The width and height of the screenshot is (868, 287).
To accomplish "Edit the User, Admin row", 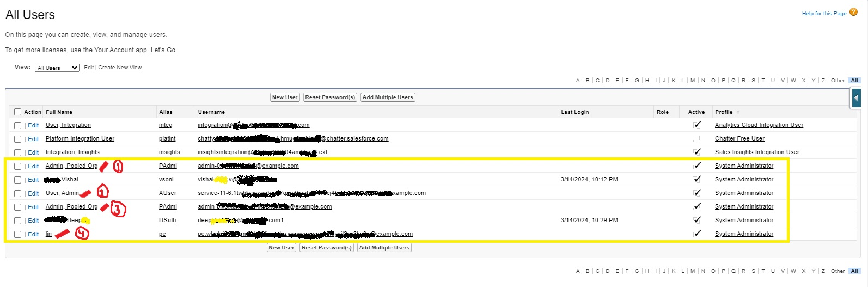I will [33, 193].
